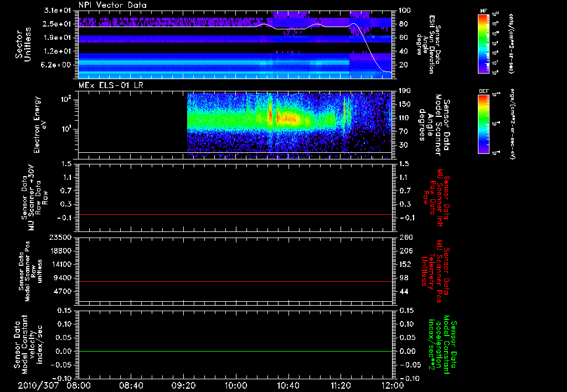Click the '18800' scanner position tick value
The width and height of the screenshot is (567, 392).
click(60, 251)
